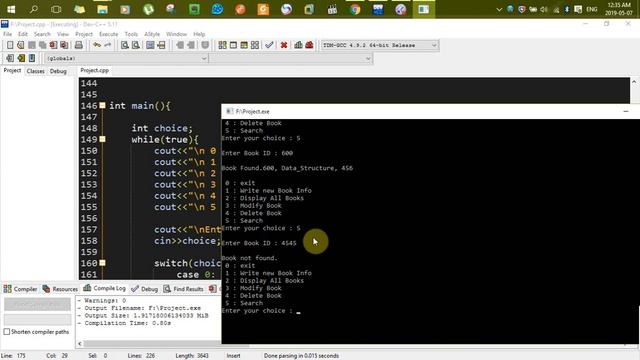
Task: Click 'Book not found.' in console output
Action: pyautogui.click(x=249, y=258)
